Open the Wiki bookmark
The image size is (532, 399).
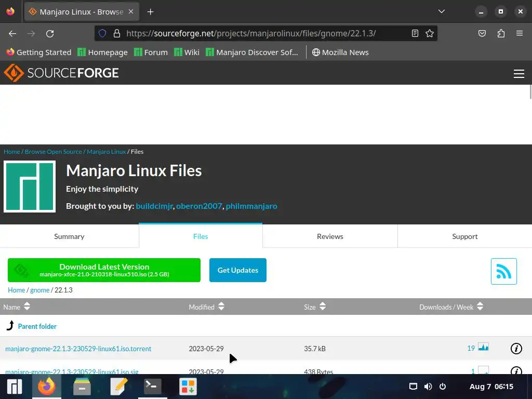[187, 52]
